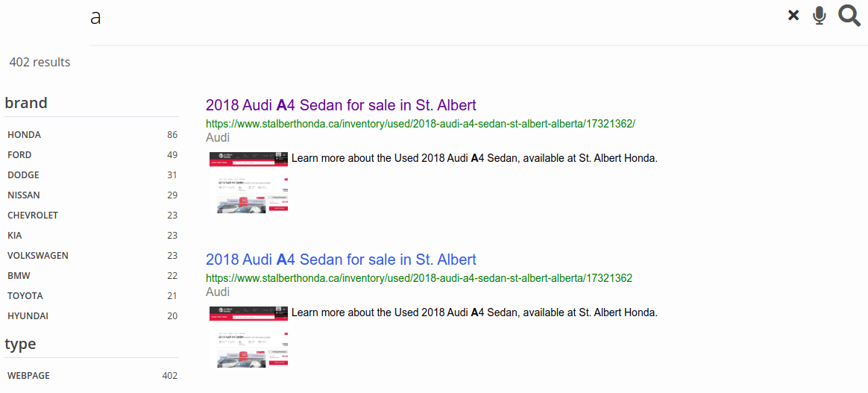Start voice search with microphone icon
This screenshot has width=868, height=393.
click(x=820, y=16)
